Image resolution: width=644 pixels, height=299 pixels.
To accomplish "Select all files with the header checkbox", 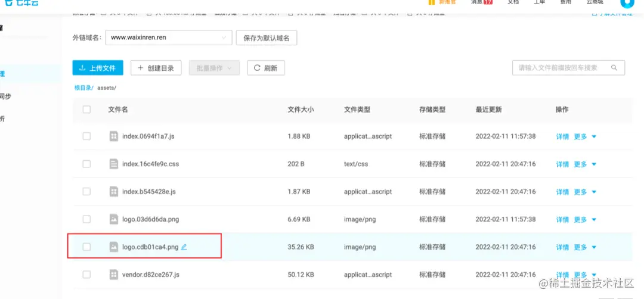I will click(x=86, y=110).
